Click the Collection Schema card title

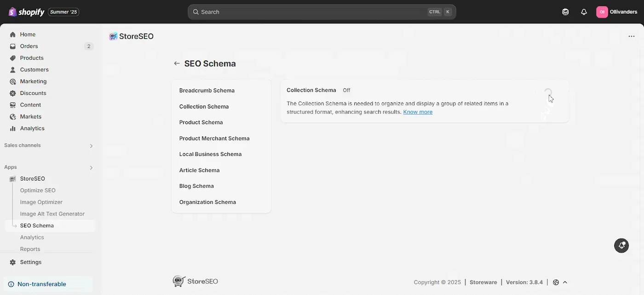click(311, 90)
